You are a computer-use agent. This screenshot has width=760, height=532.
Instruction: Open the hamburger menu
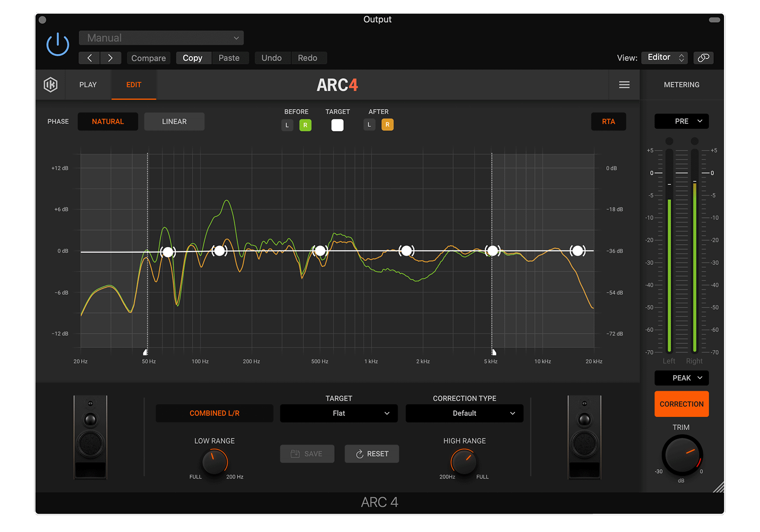click(624, 85)
